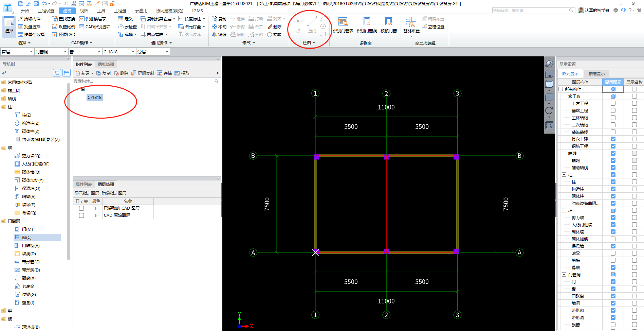The width and height of the screenshot is (644, 331).
Task: Collapse 轴线 group in display settings
Action: pyautogui.click(x=564, y=153)
